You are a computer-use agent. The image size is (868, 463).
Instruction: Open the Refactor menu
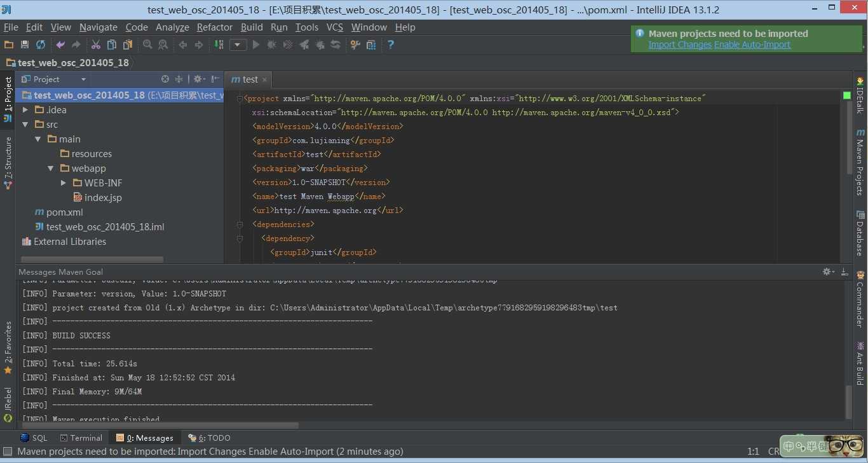click(214, 27)
